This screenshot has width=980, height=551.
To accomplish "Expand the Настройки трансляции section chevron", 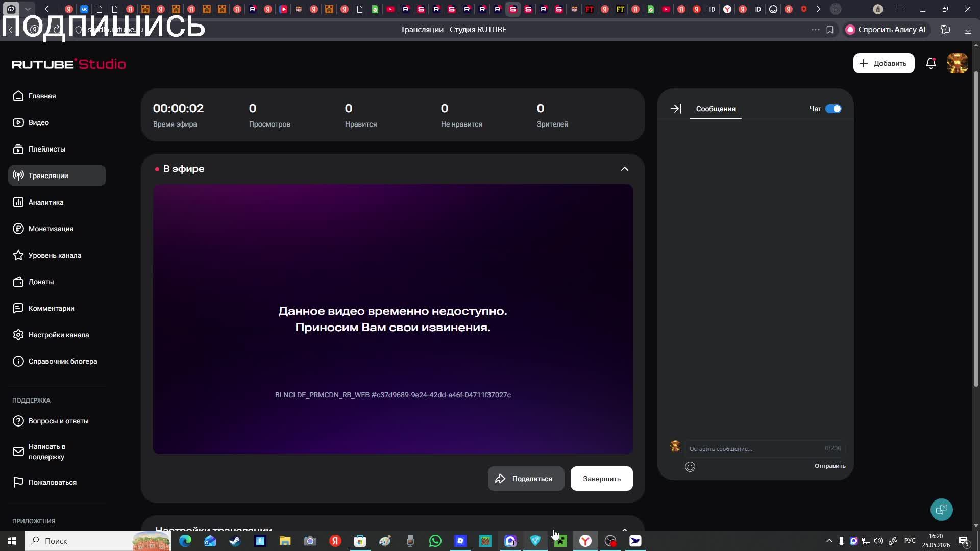I will point(624,529).
